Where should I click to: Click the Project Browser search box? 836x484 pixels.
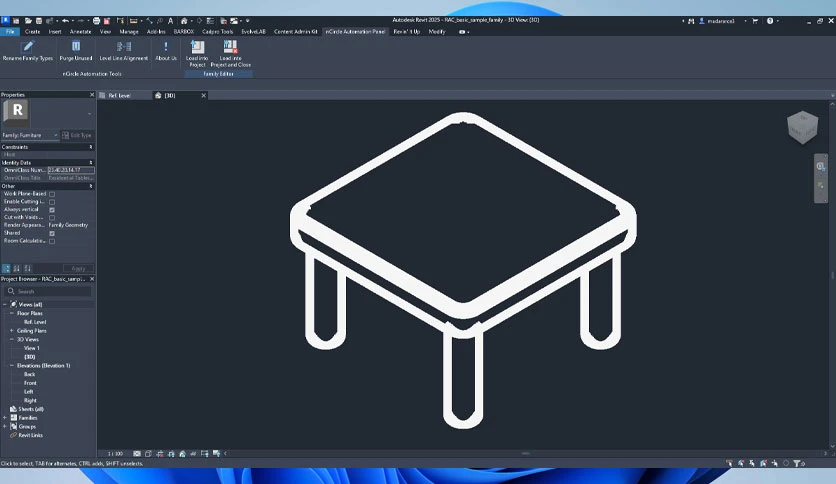(48, 292)
